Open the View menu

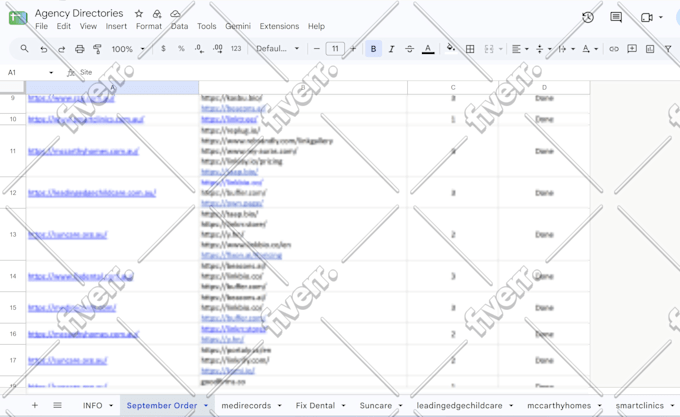point(88,26)
